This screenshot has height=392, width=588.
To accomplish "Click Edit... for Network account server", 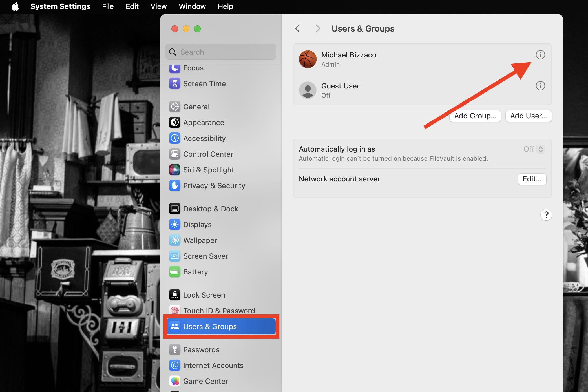I will (532, 179).
